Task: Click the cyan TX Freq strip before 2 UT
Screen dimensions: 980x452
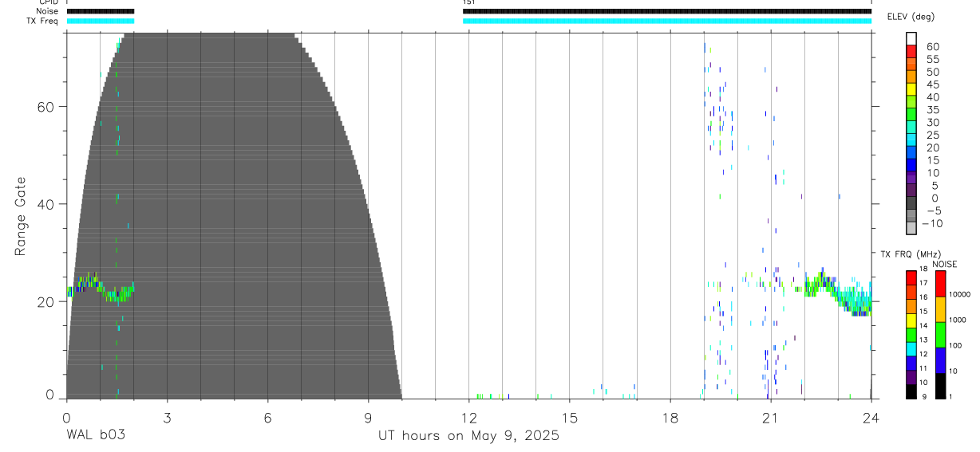Action: pos(101,21)
